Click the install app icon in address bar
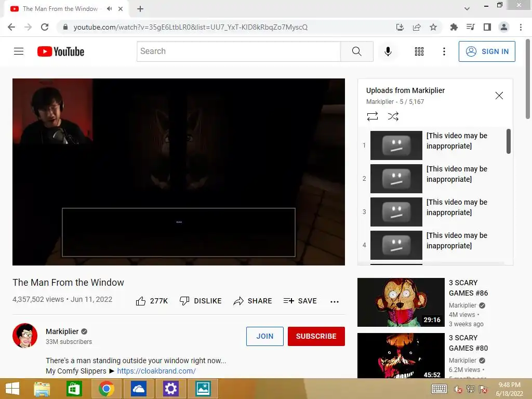Viewport: 532px width, 399px height. pos(400,27)
